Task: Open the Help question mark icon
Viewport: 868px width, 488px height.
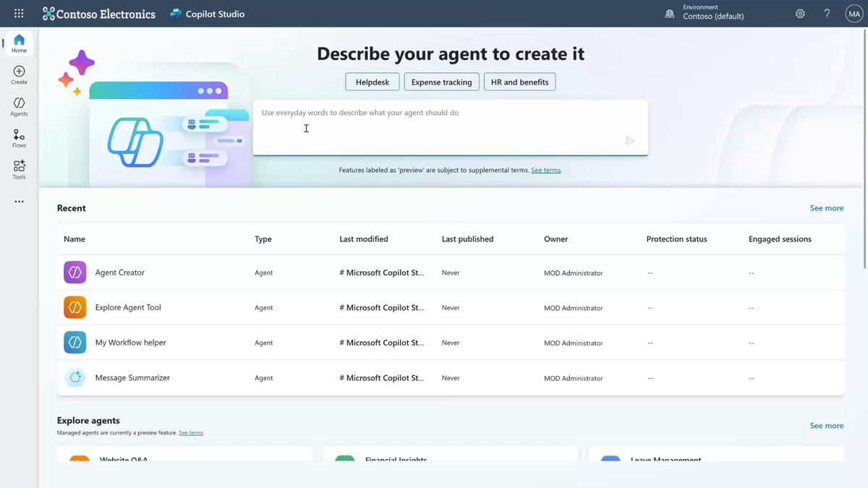Action: 827,14
